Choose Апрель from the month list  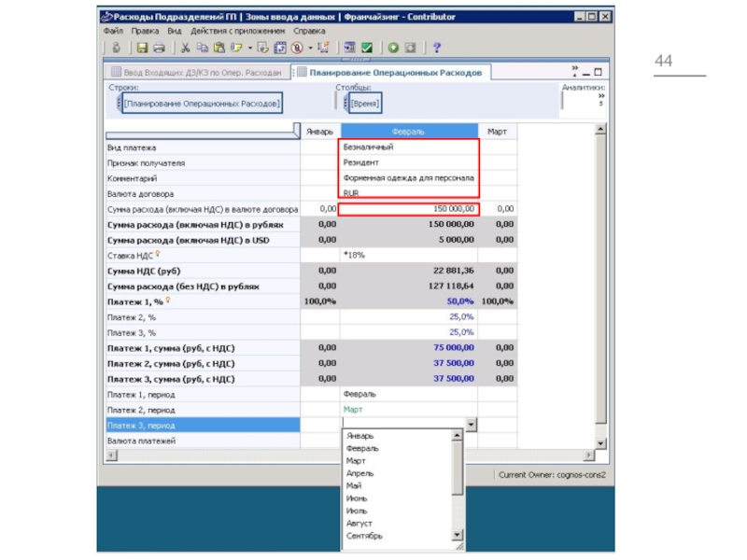(359, 473)
